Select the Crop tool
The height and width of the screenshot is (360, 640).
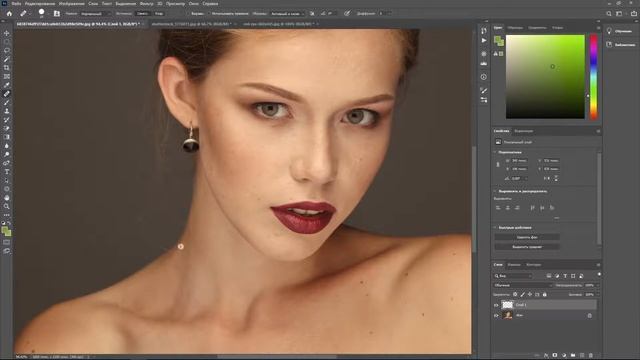coord(7,68)
